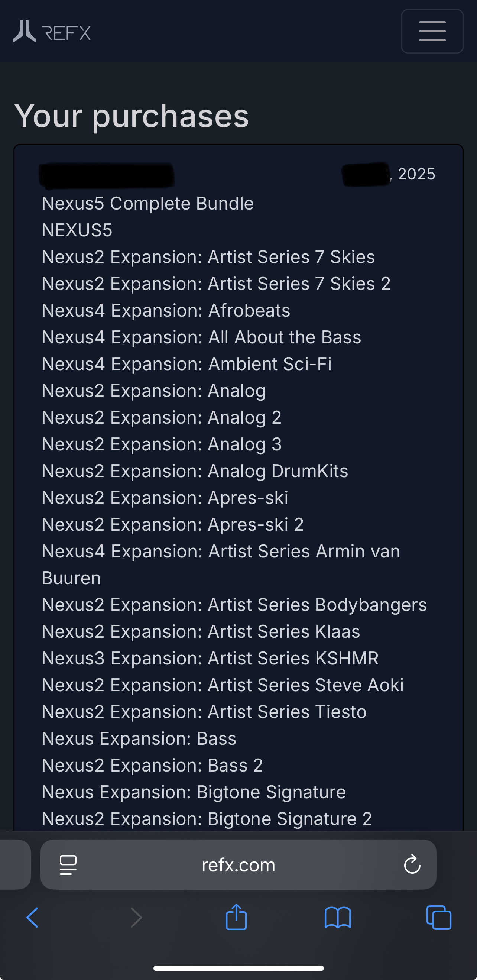Select Nexus5 Complete Bundle entry
The image size is (477, 980).
147,203
